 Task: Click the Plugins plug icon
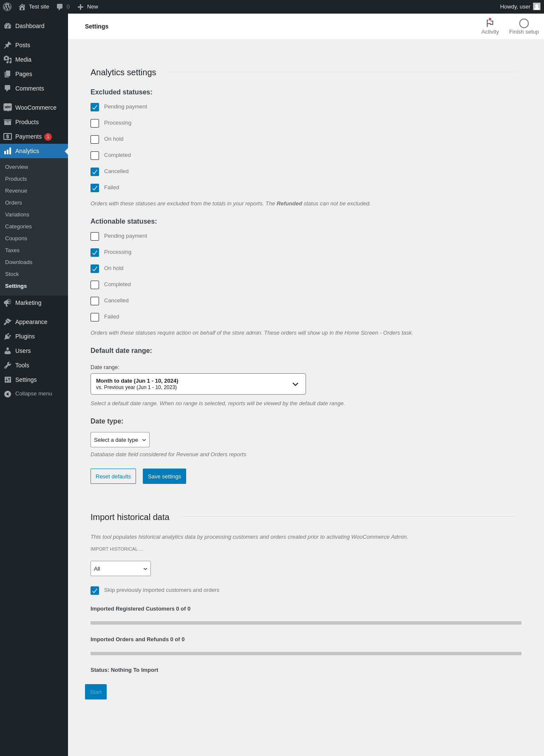[8, 336]
